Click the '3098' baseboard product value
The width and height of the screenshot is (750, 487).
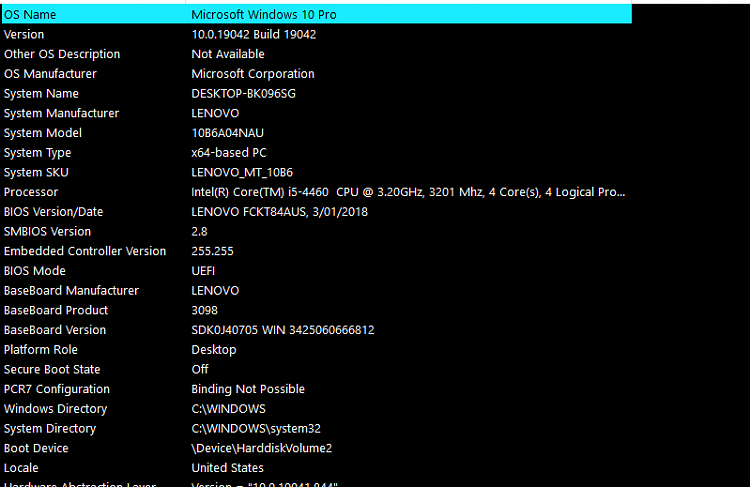(x=204, y=310)
